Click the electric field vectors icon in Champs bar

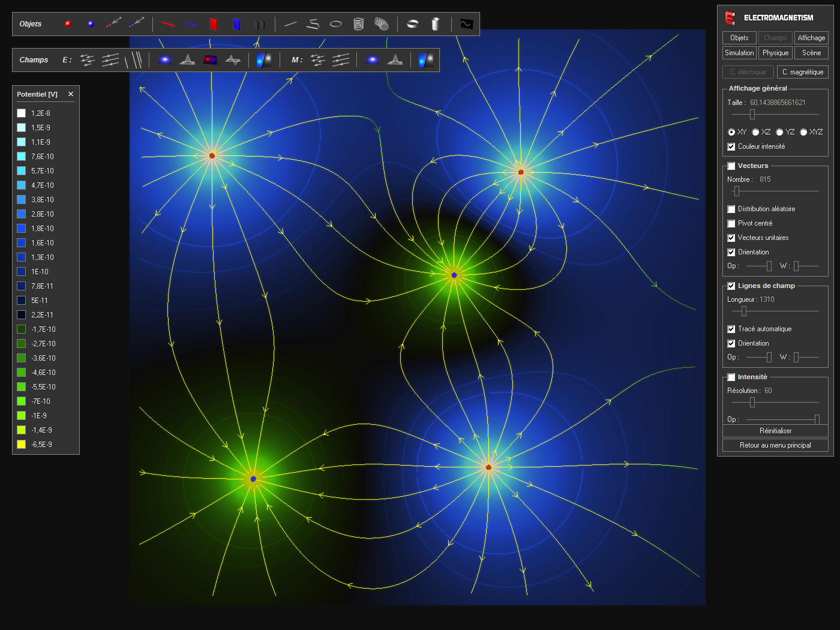point(87,60)
